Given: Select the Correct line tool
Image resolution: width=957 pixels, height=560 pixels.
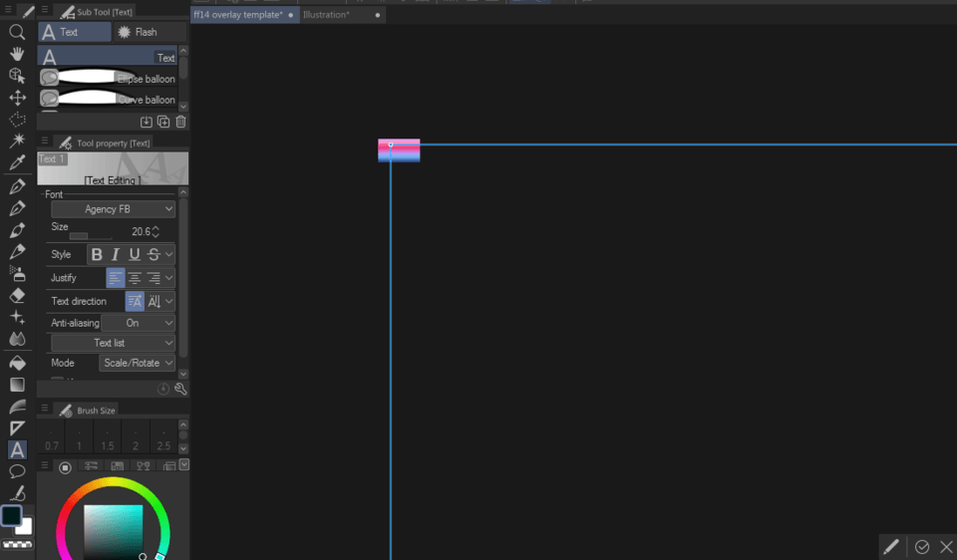Looking at the screenshot, I should 17,493.
